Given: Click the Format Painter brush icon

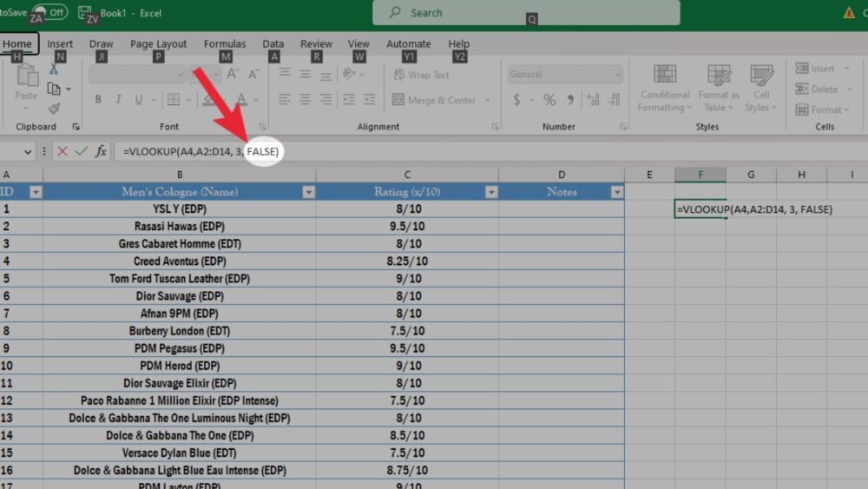Looking at the screenshot, I should click(54, 109).
